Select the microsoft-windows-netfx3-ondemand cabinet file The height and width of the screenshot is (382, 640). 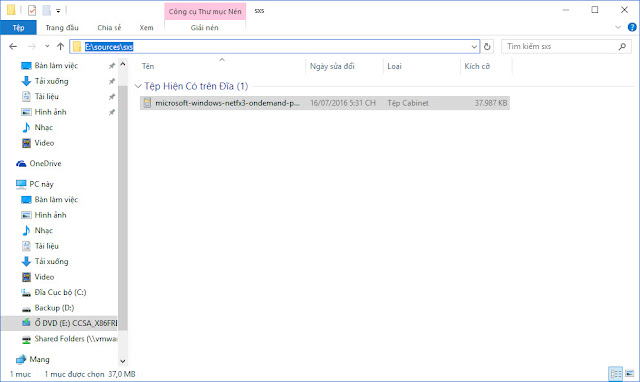coord(325,103)
